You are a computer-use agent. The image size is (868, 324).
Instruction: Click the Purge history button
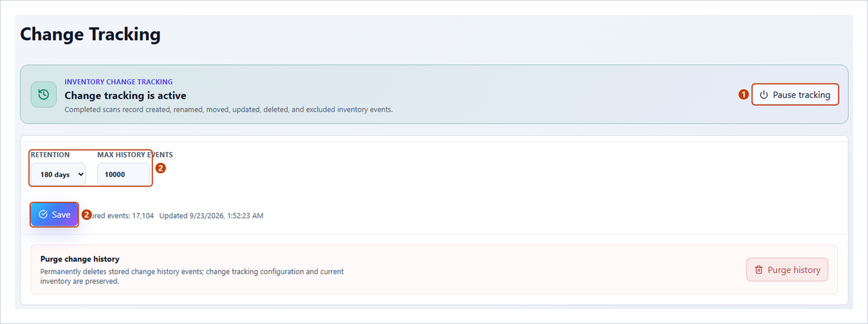tap(787, 270)
